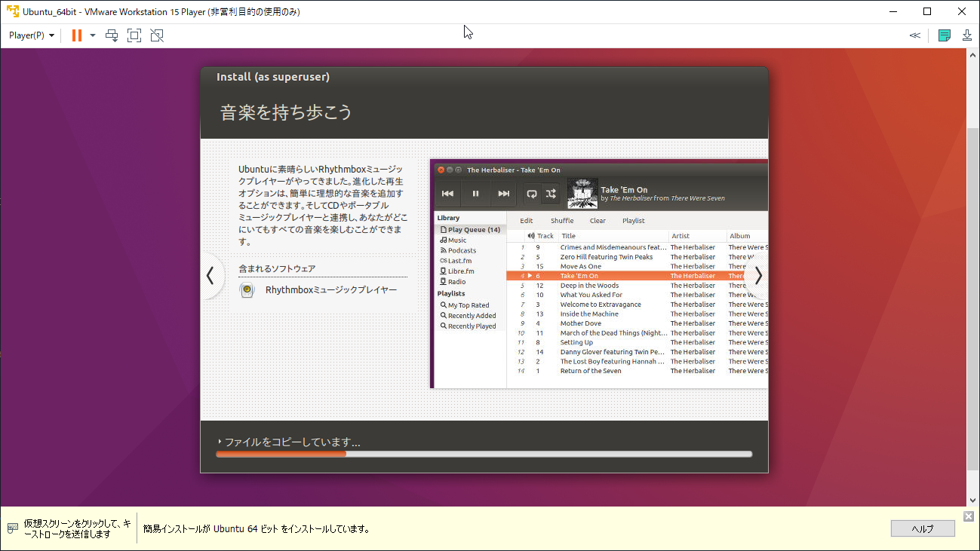Pause playback in the Rhythmbox screenshot
Viewport: 980px width, 551px height.
coord(475,194)
